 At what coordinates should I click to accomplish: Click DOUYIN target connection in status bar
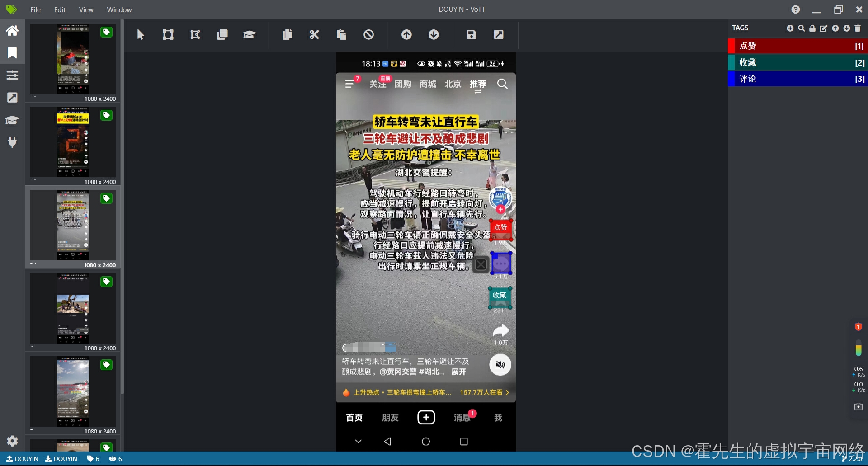61,459
